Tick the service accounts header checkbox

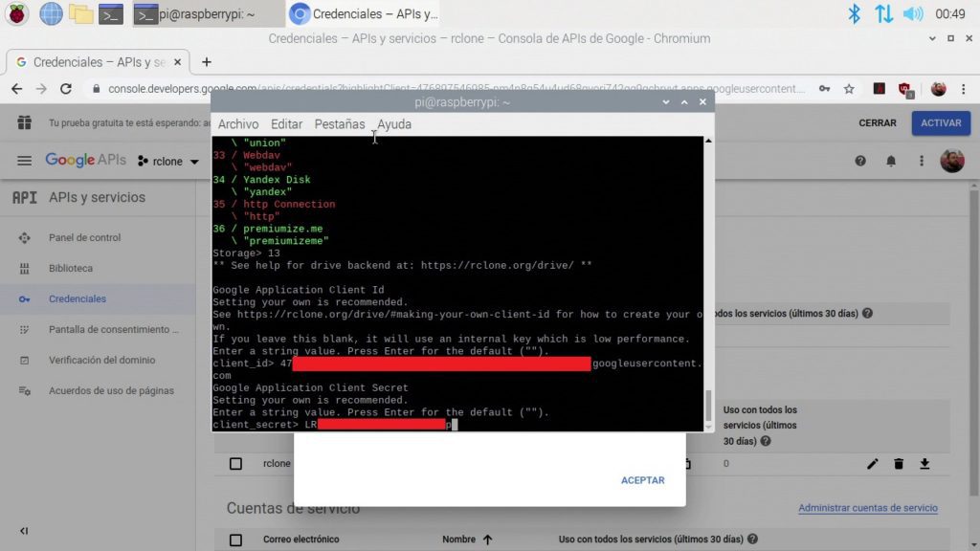235,540
